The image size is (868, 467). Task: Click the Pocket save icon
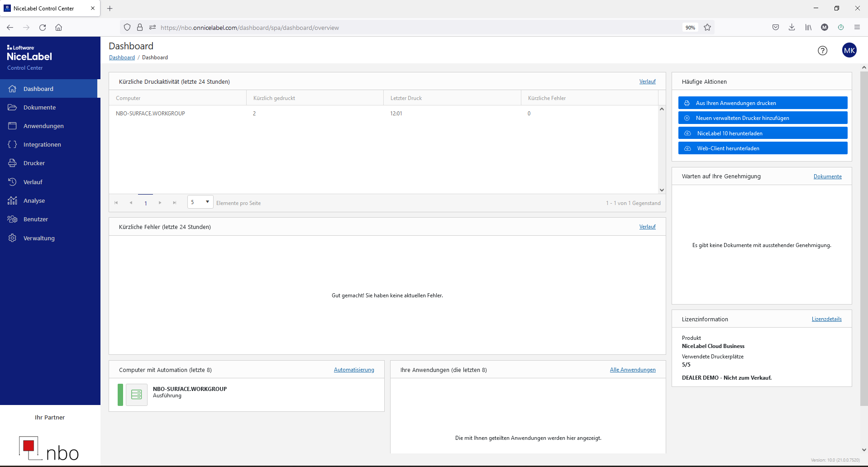click(x=775, y=27)
